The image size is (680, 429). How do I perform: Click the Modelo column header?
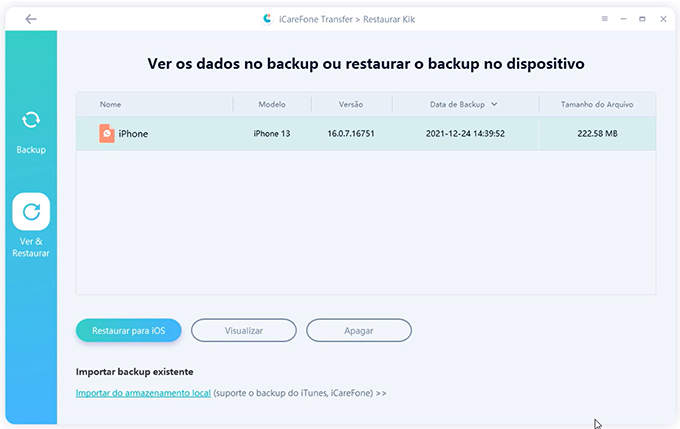(272, 105)
